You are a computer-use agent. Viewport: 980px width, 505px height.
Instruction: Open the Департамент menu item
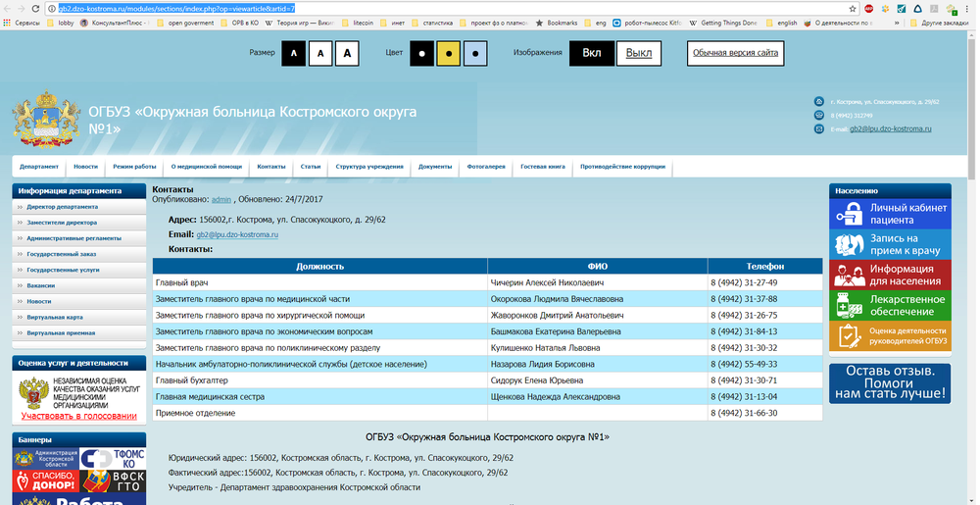pyautogui.click(x=39, y=167)
